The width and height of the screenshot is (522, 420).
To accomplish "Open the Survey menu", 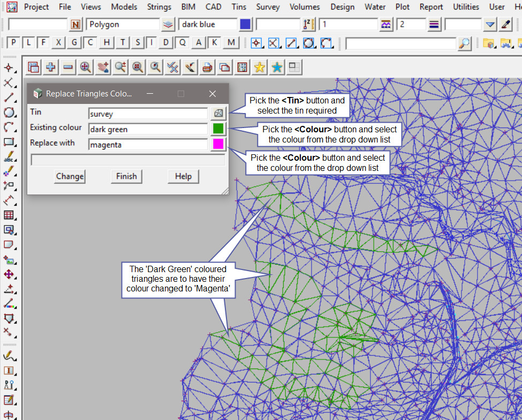I will click(268, 7).
